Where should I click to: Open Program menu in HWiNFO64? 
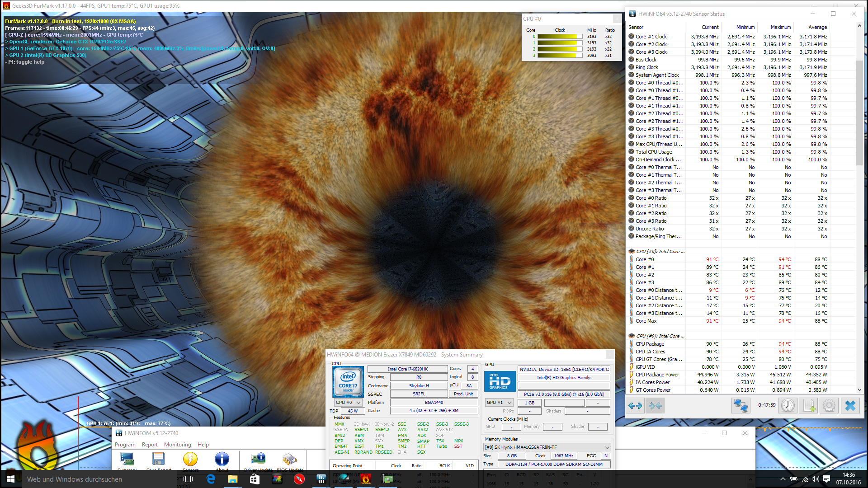click(125, 445)
